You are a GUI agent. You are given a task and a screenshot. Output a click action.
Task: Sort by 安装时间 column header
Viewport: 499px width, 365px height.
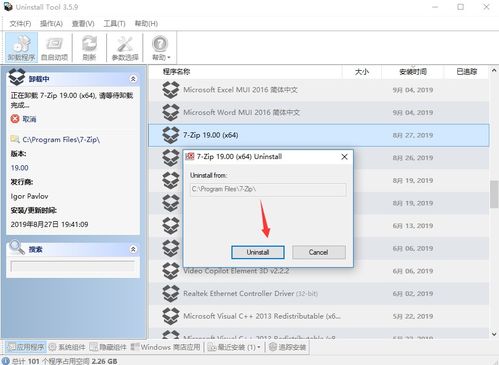(413, 72)
